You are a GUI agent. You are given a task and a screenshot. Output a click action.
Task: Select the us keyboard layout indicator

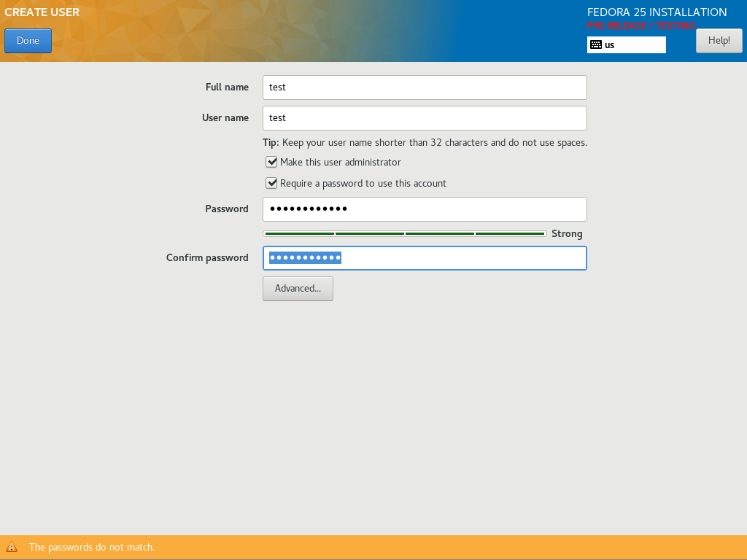626,44
